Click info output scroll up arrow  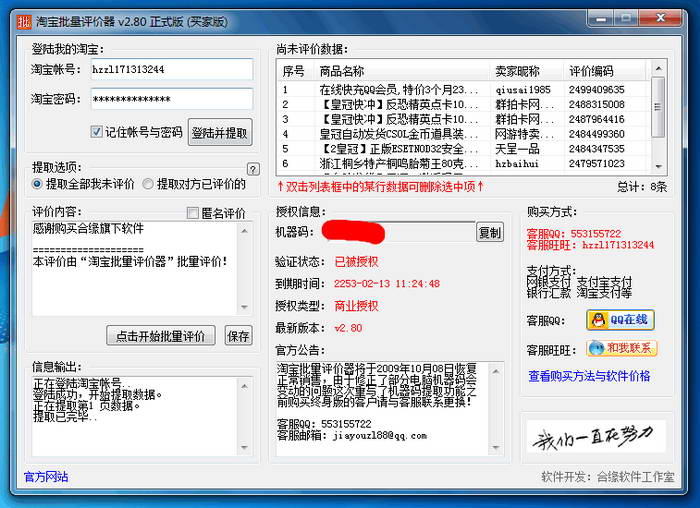click(x=244, y=386)
